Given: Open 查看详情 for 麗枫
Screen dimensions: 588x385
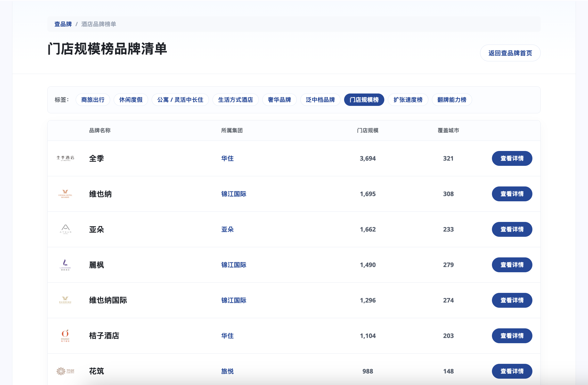Looking at the screenshot, I should tap(512, 265).
